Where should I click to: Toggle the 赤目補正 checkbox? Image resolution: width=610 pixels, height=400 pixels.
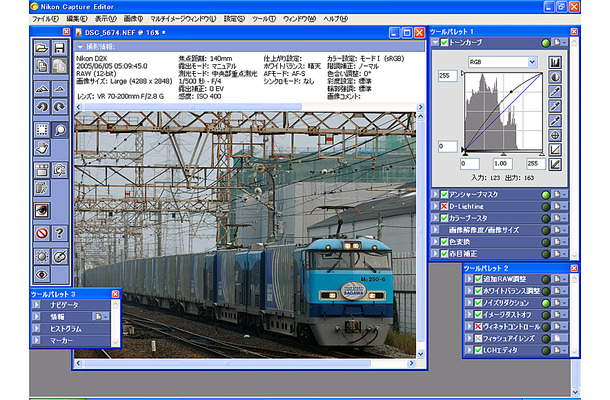[444, 253]
